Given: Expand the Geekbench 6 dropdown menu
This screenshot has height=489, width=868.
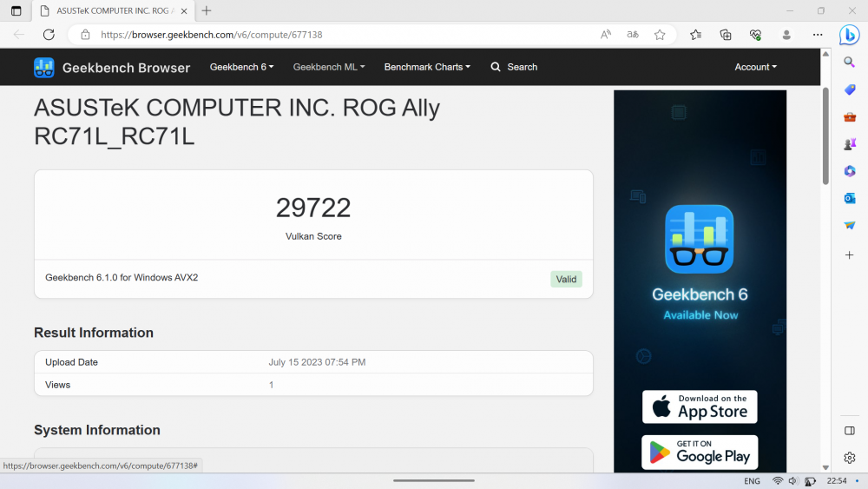Looking at the screenshot, I should click(241, 67).
